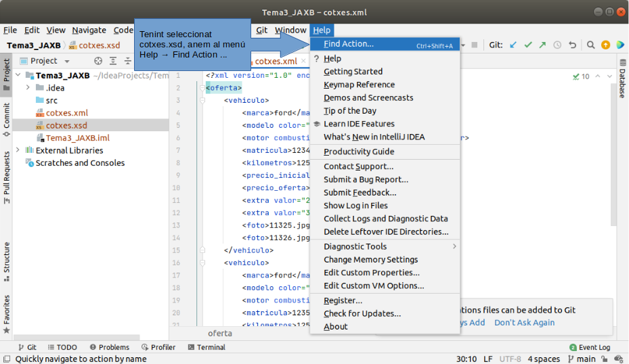Expand the .idea folder
629x364 pixels.
pyautogui.click(x=28, y=87)
